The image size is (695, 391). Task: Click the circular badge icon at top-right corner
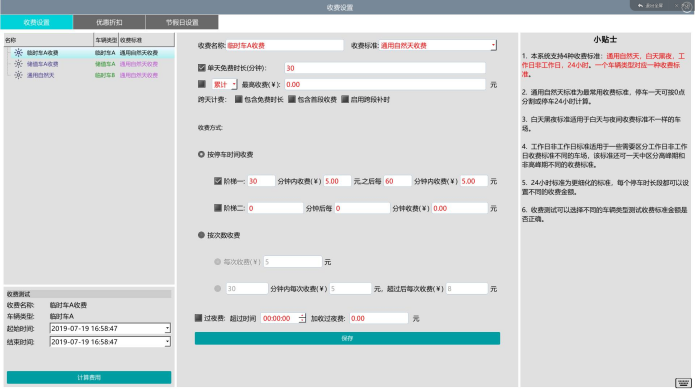[x=687, y=7]
